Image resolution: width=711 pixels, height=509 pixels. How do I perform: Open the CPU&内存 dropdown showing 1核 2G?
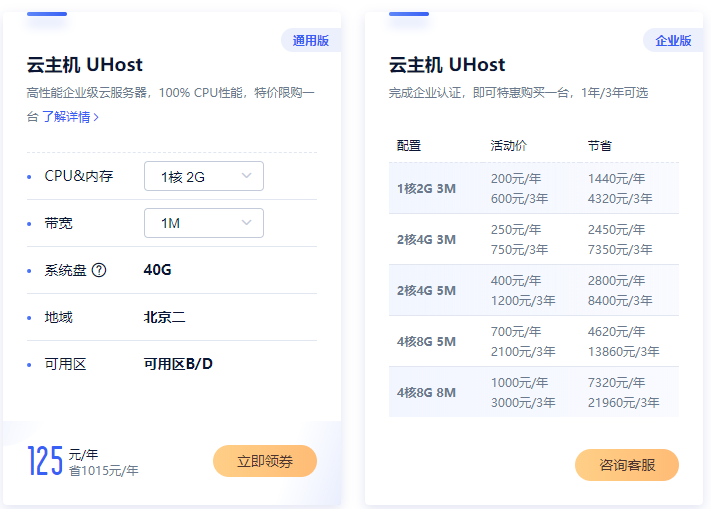(x=204, y=176)
